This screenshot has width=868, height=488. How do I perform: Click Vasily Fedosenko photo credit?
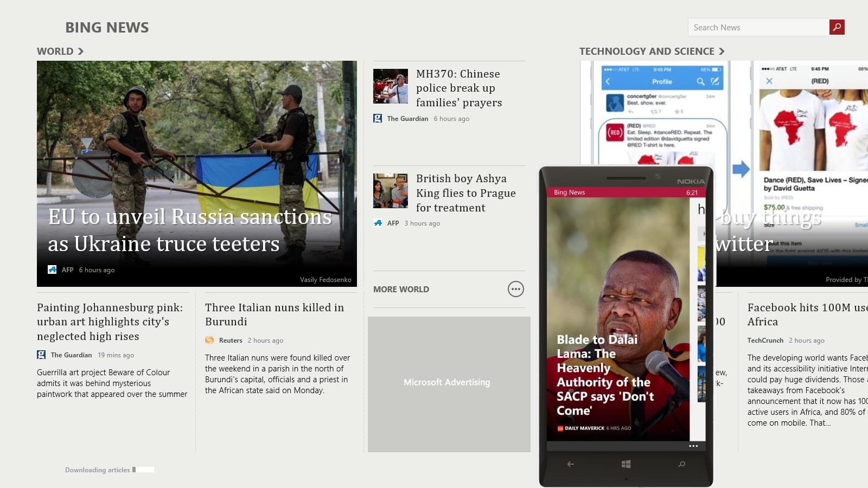pos(325,280)
